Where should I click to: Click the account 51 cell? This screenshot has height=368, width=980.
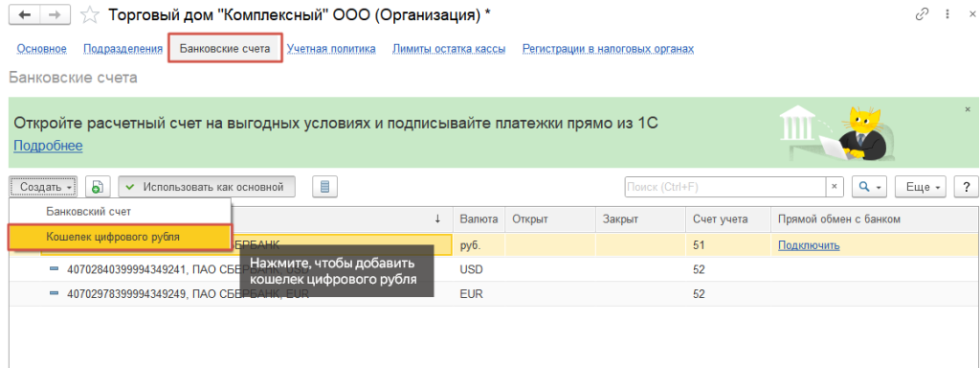coord(728,246)
